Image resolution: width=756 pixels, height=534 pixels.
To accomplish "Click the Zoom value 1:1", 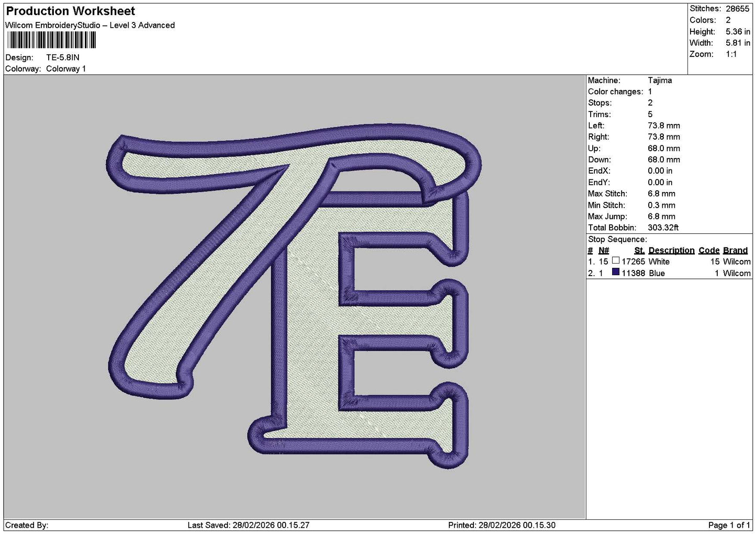I will [731, 54].
